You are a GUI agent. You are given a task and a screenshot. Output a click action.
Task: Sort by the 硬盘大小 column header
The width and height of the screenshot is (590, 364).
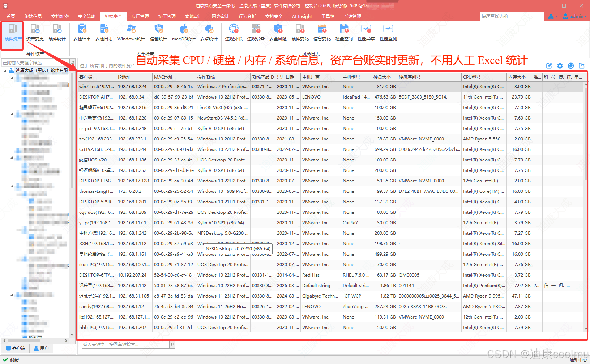point(384,77)
